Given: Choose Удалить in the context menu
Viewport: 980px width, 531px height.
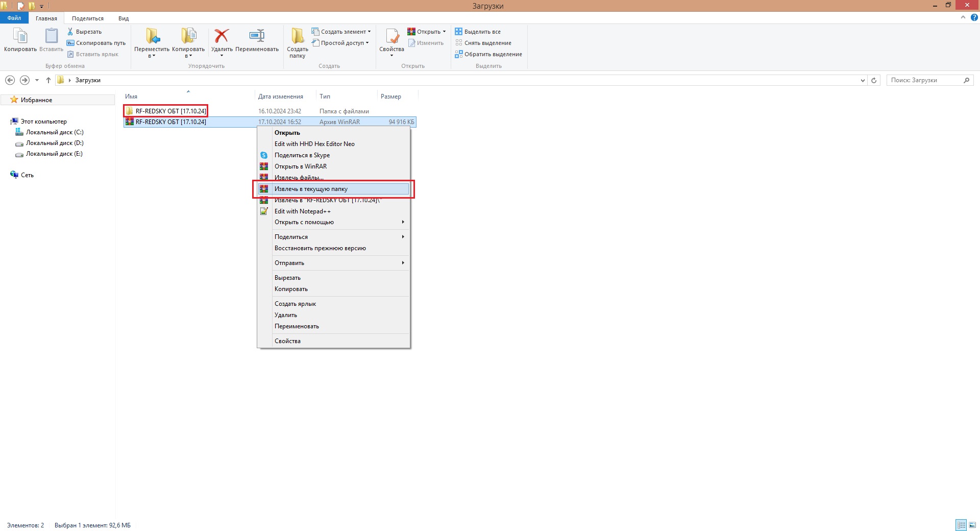Looking at the screenshot, I should (333, 315).
